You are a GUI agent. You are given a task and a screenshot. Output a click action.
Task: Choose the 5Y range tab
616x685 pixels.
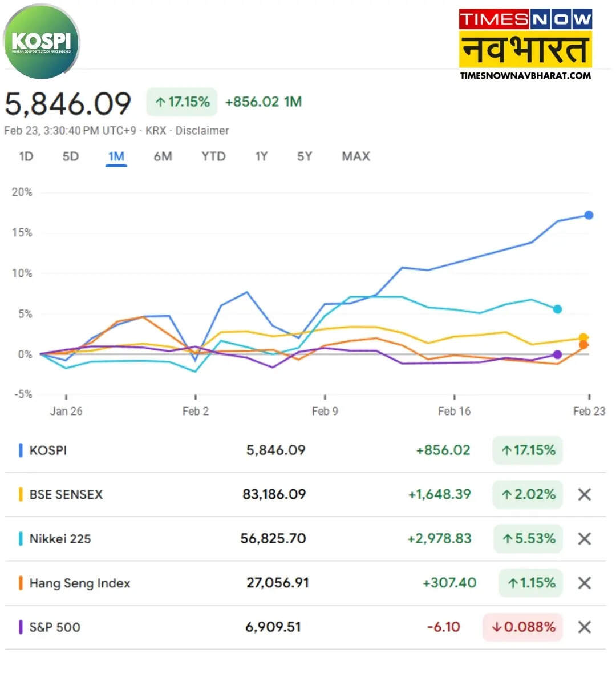pos(305,156)
